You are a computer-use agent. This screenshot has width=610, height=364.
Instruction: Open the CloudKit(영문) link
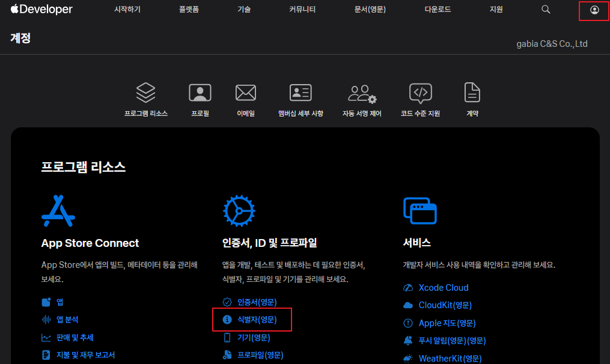point(445,305)
